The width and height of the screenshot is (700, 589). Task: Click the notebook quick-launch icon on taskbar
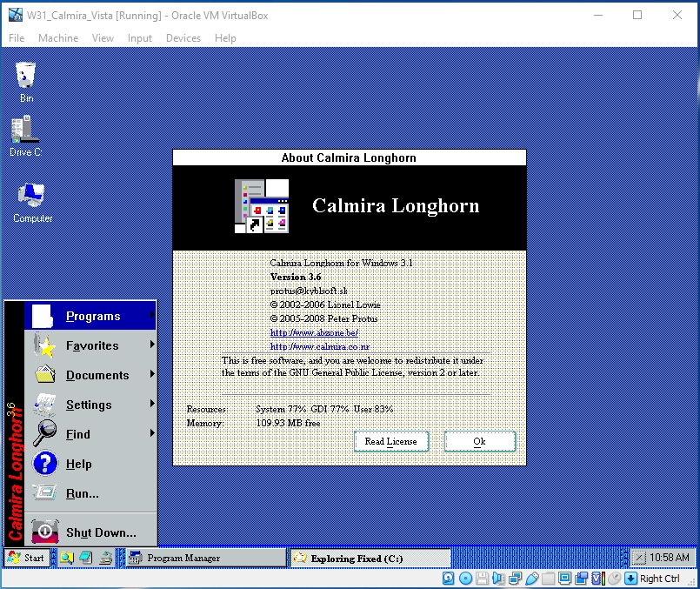pyautogui.click(x=86, y=558)
